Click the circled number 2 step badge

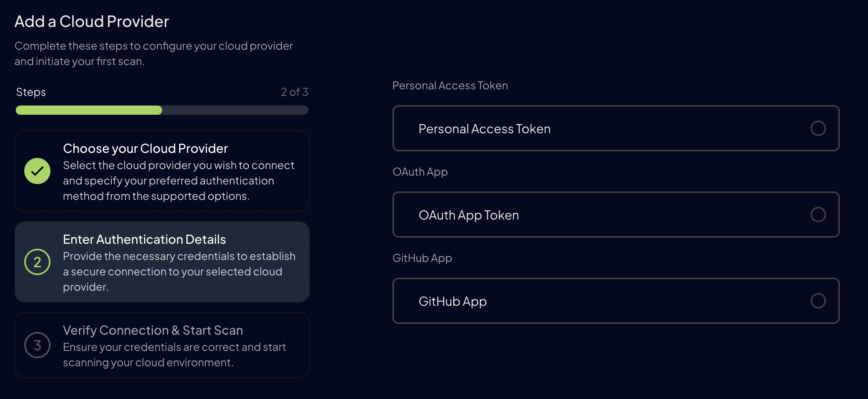coord(37,262)
